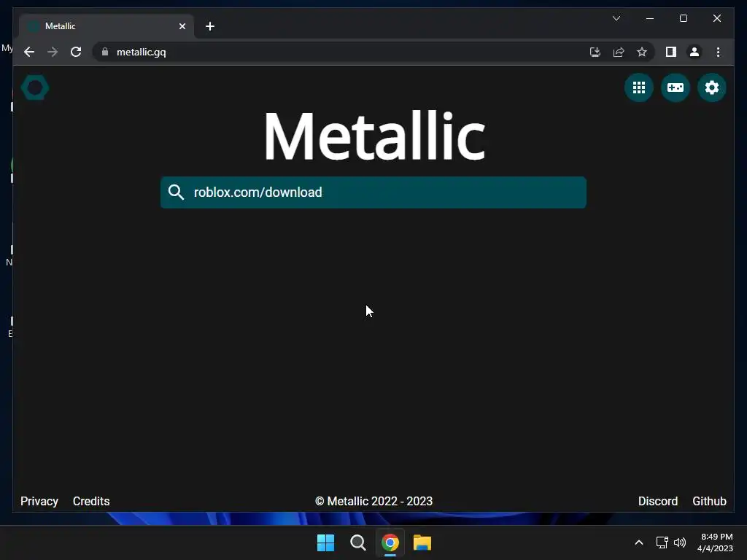Open the Windows Start menu
747x560 pixels.
pyautogui.click(x=325, y=542)
